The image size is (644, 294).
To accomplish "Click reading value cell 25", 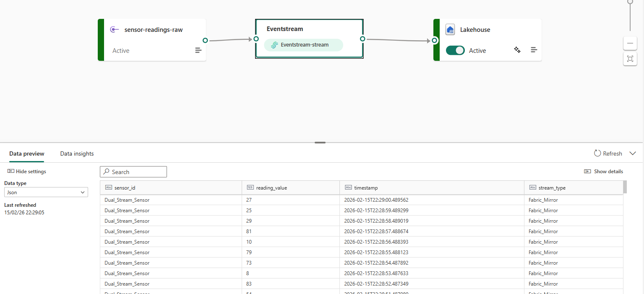I will click(291, 211).
